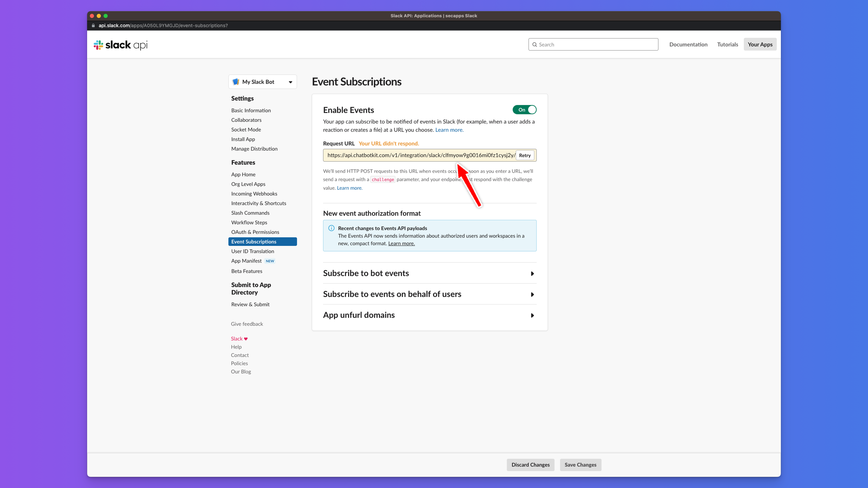Click the My Slack Bot app icon

tap(236, 82)
